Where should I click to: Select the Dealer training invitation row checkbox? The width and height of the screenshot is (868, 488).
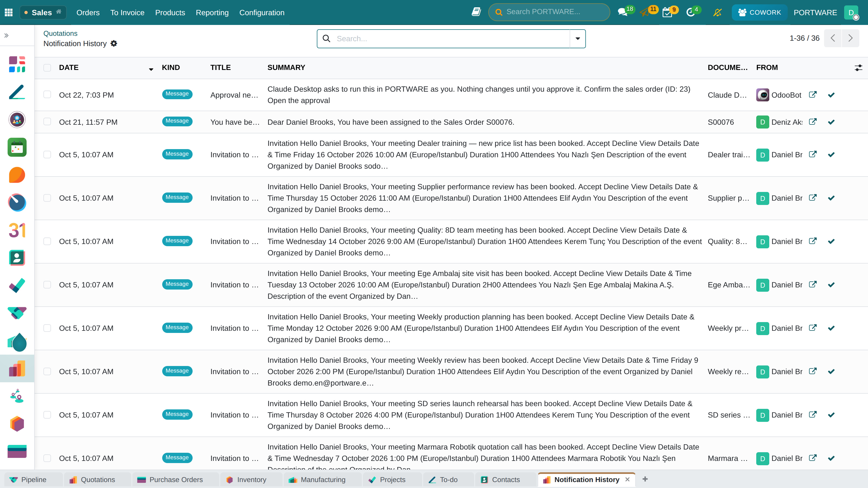click(x=47, y=155)
